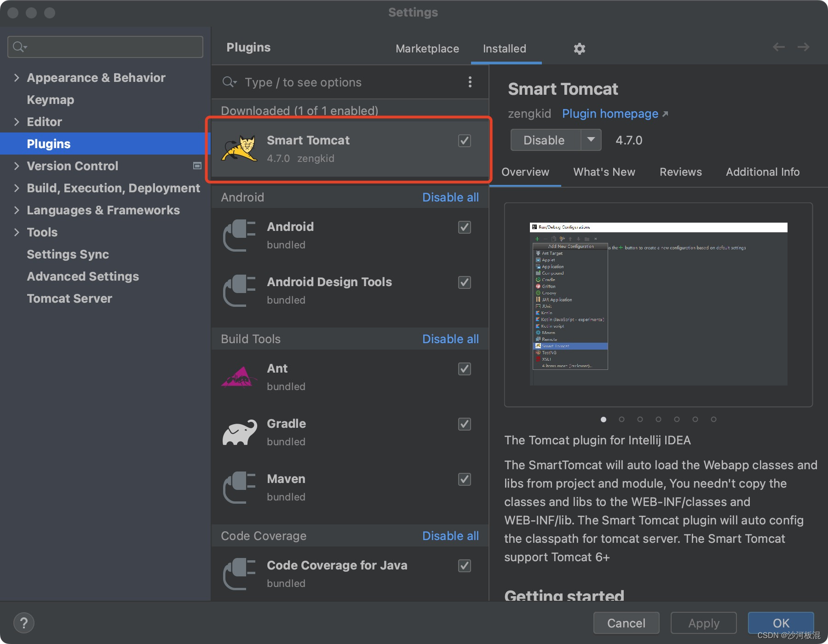Select the third screenshot carousel dot

pos(640,419)
